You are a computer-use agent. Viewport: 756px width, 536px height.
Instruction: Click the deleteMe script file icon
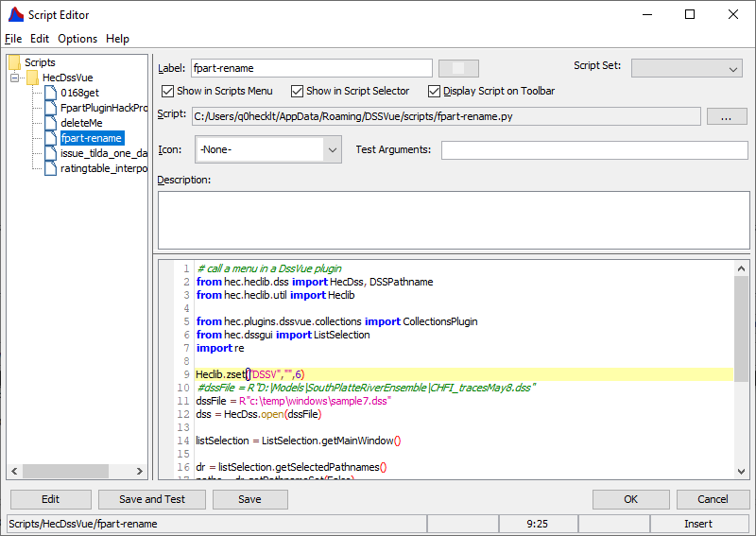coord(50,123)
